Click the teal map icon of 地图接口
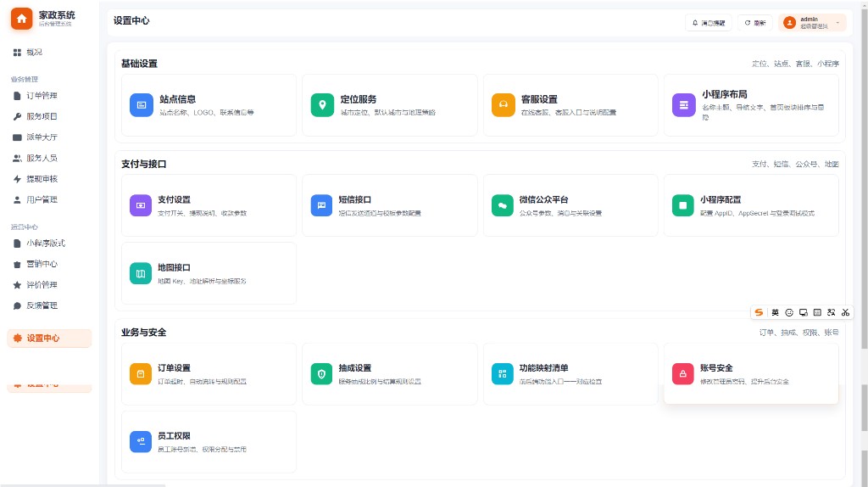Image resolution: width=868 pixels, height=487 pixels. pos(141,274)
